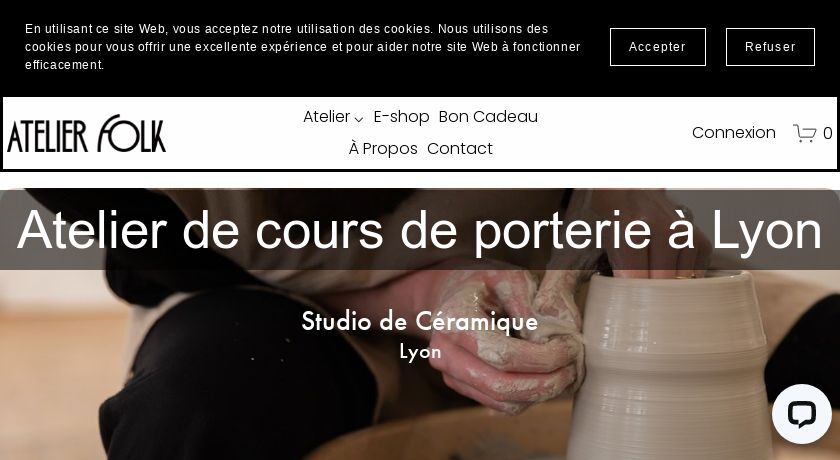Viewport: 840px width, 460px height.
Task: Click the cookie notice paragraph text
Action: 303,47
